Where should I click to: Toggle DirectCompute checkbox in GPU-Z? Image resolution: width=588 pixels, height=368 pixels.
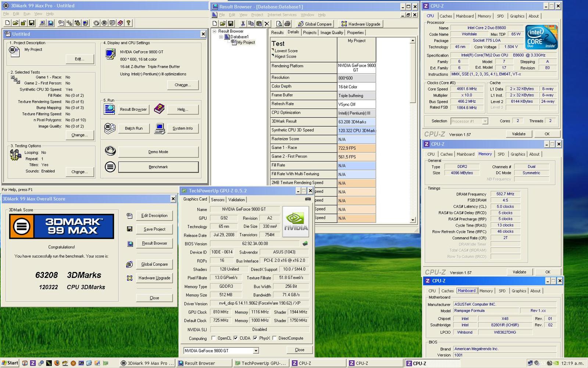click(x=274, y=338)
